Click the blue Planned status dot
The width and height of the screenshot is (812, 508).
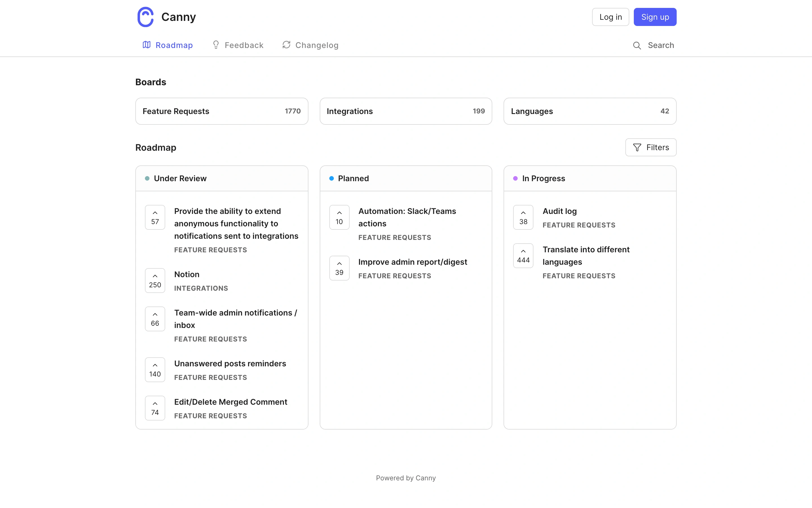tap(332, 178)
